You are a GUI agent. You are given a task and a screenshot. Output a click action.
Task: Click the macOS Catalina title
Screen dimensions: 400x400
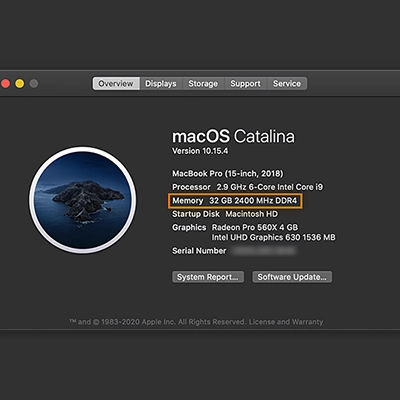(x=233, y=136)
